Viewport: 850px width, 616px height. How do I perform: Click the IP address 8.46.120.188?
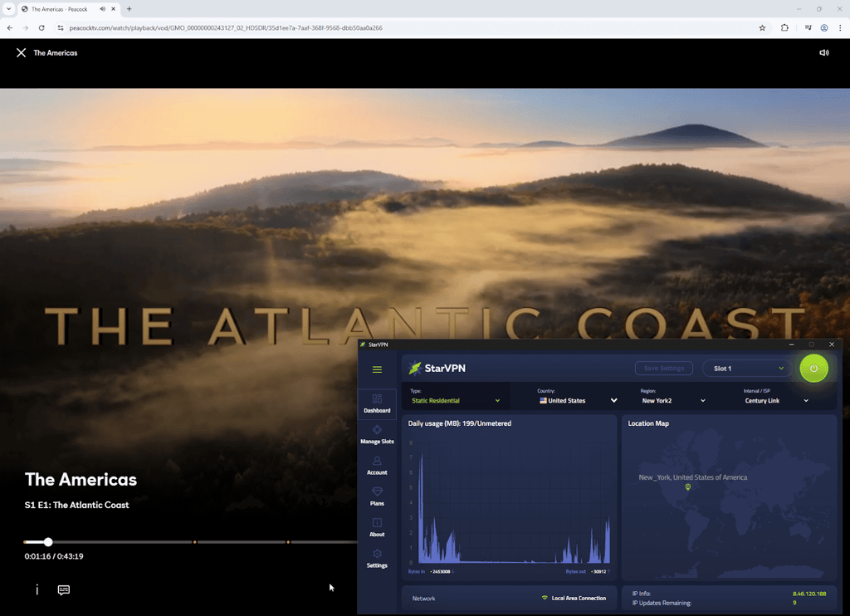coord(809,594)
